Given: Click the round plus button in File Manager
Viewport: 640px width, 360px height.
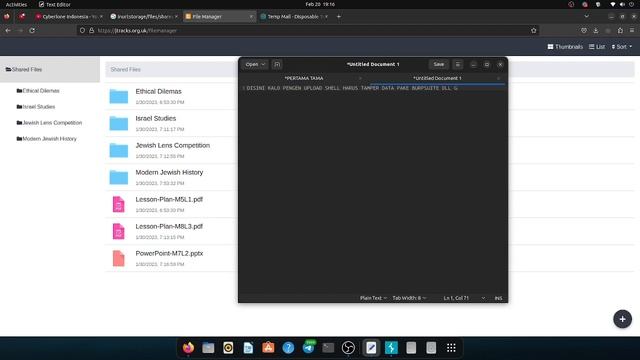Looking at the screenshot, I should click(622, 319).
